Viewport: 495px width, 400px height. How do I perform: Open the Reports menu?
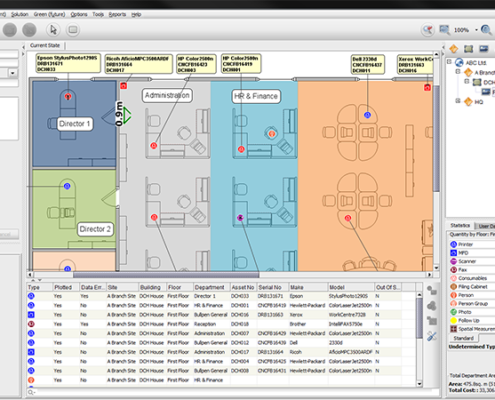117,14
